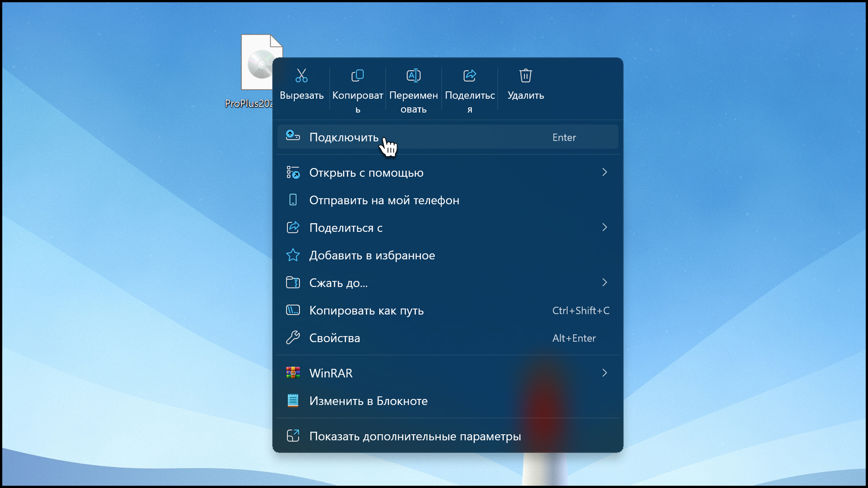Viewport: 868px width, 488px height.
Task: Open Свойства from the context menu
Action: point(335,338)
